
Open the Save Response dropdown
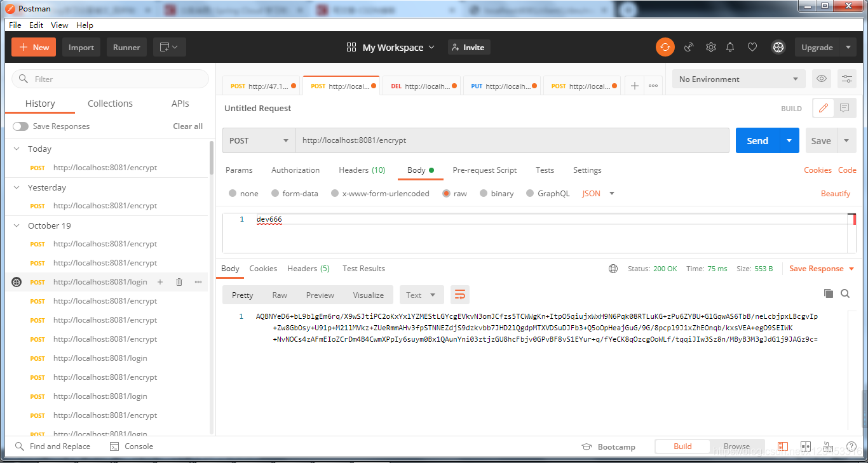[x=821, y=269]
